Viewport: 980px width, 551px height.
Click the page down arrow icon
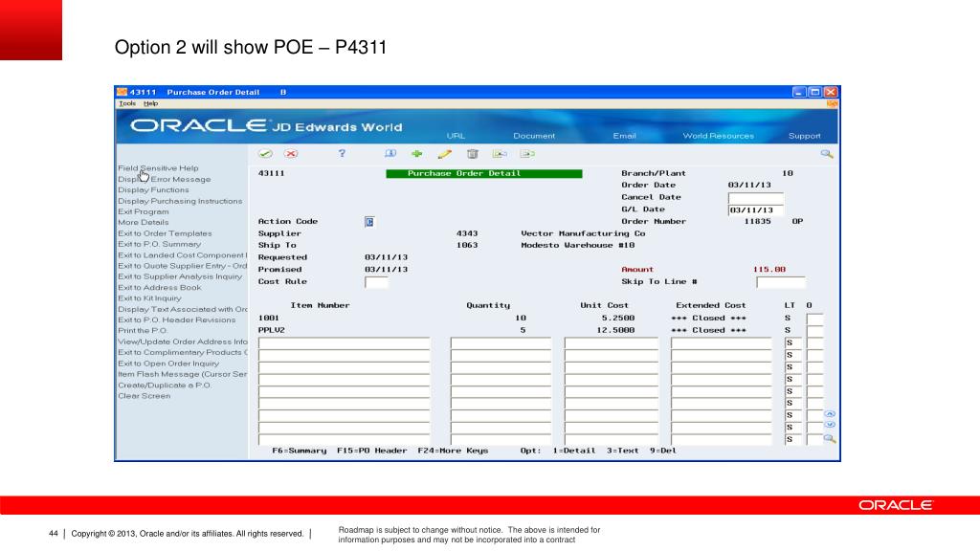point(830,425)
